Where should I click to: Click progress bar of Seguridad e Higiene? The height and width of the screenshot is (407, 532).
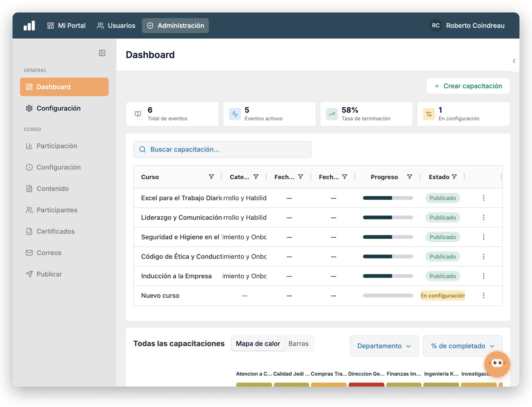pos(388,237)
